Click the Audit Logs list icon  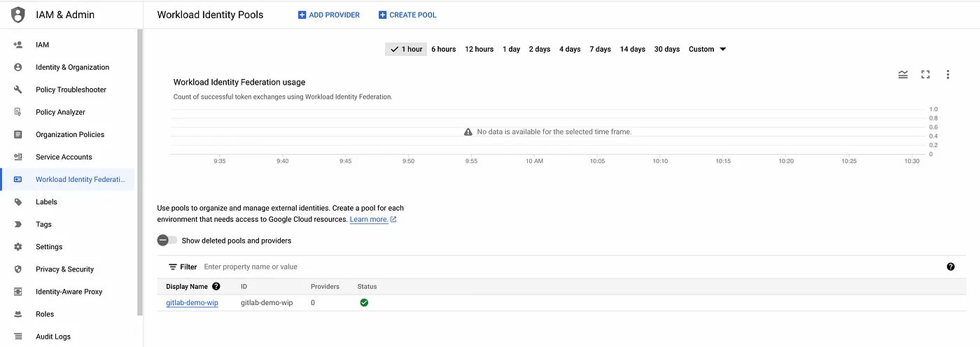18,337
